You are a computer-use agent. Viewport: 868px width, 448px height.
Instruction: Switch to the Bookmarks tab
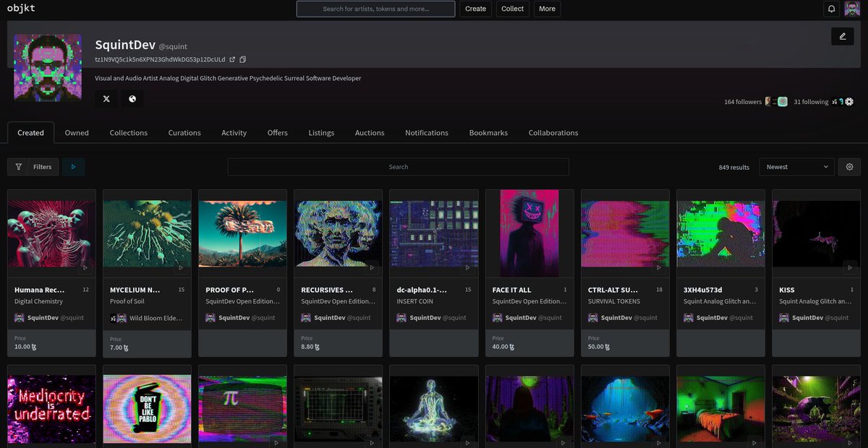pyautogui.click(x=488, y=133)
